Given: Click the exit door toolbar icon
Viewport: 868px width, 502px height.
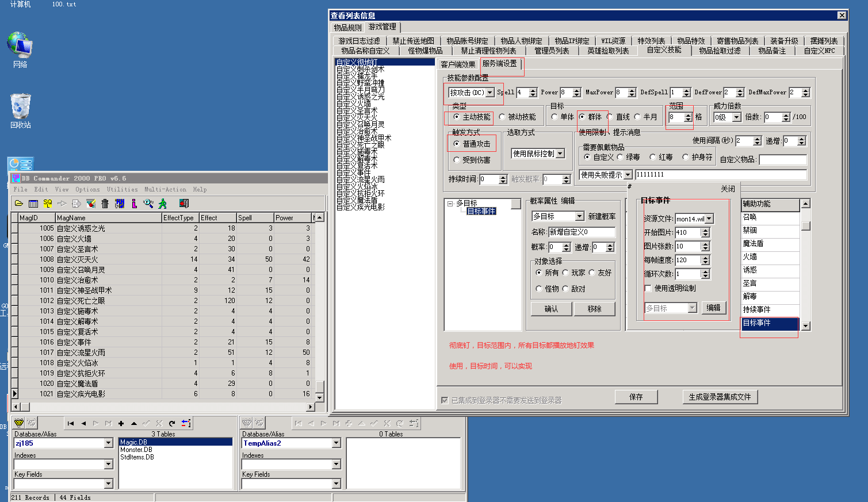Looking at the screenshot, I should click(184, 204).
